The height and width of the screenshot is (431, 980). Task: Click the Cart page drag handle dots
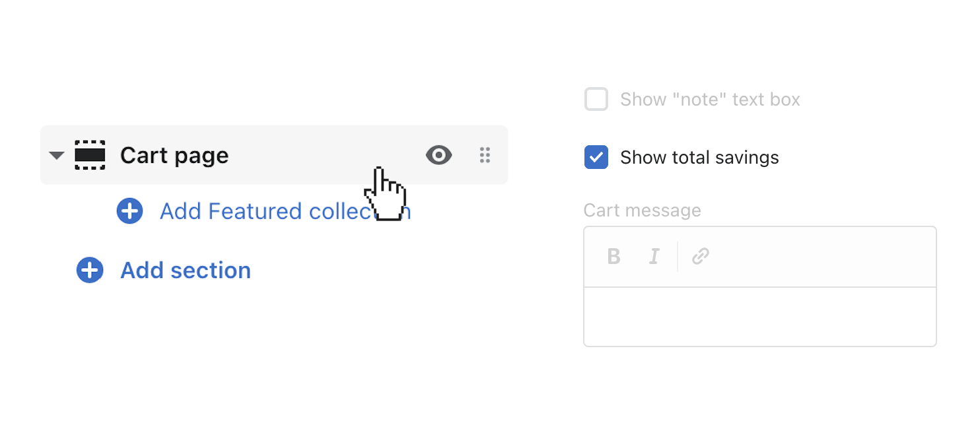(485, 155)
